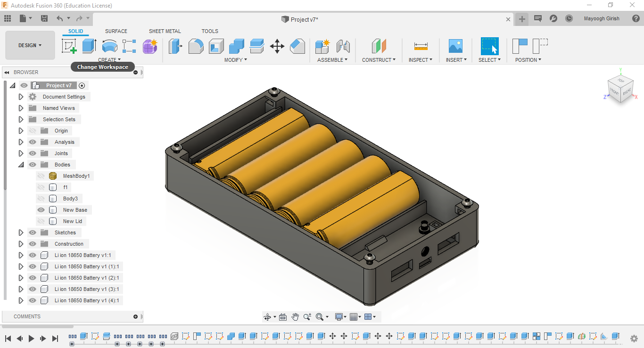
Task: Choose the Revolve tool
Action: [x=109, y=46]
